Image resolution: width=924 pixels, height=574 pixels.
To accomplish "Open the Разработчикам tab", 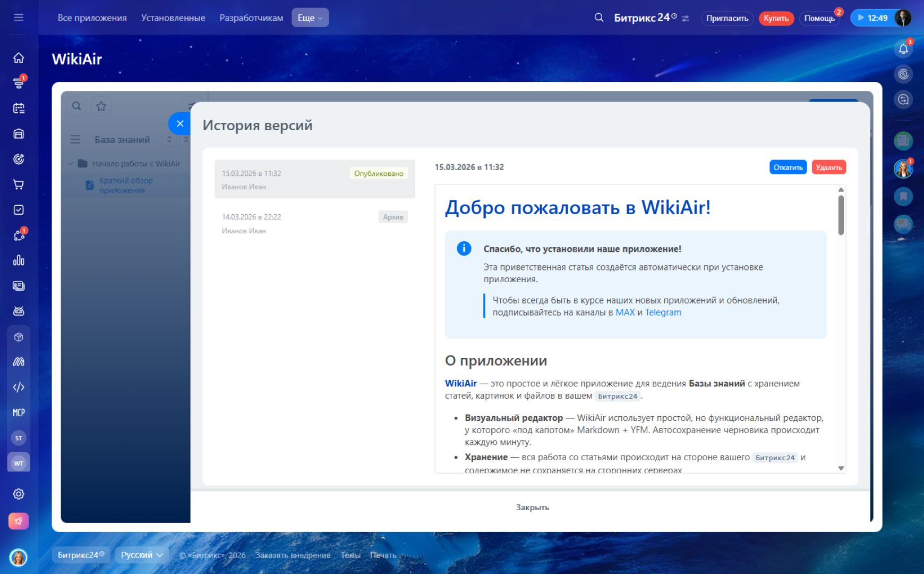I will coord(251,18).
